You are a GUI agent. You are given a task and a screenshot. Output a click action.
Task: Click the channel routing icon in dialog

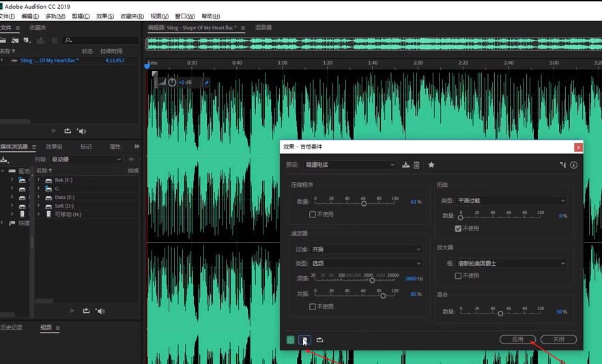click(562, 165)
